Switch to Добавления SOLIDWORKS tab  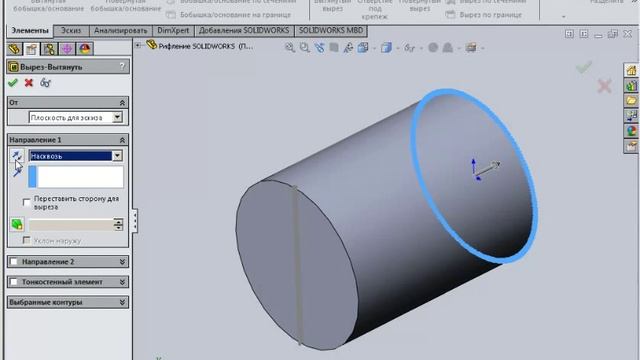244,31
